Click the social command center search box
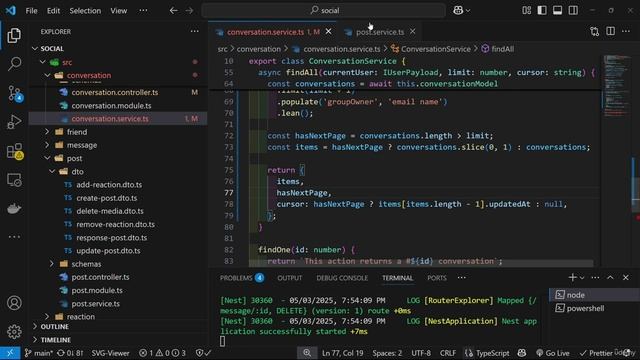This screenshot has height=360, width=640. [x=324, y=11]
